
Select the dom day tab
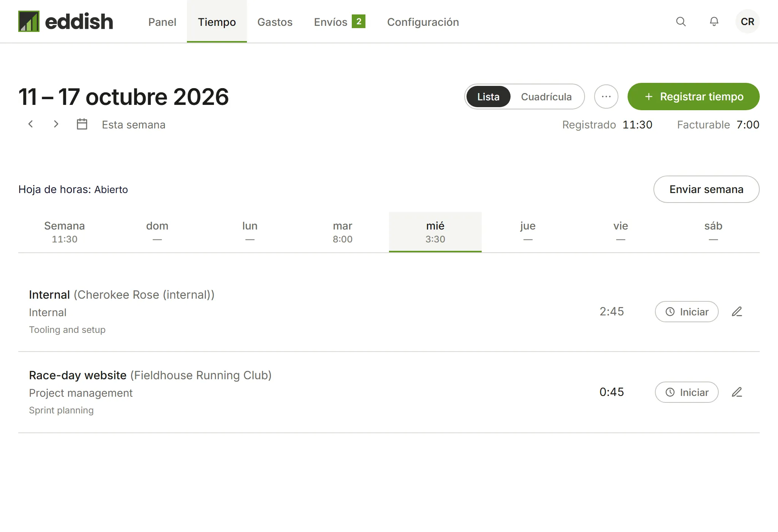157,232
